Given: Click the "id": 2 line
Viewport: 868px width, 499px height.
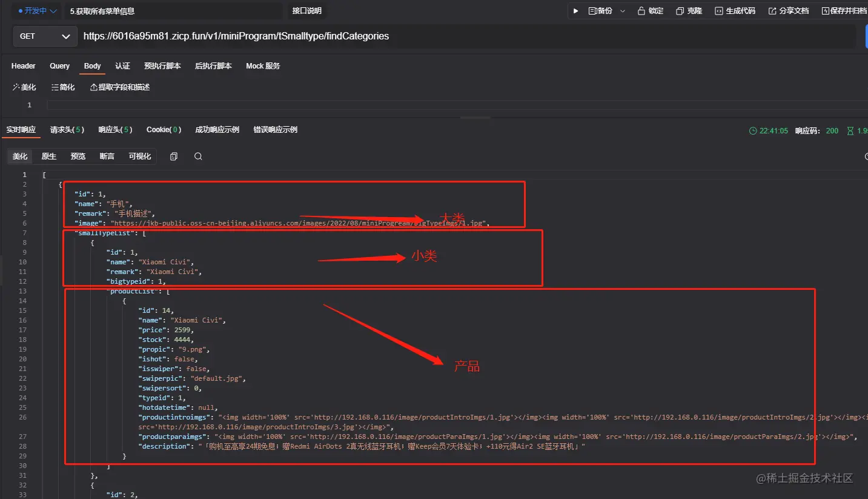Looking at the screenshot, I should 122,495.
